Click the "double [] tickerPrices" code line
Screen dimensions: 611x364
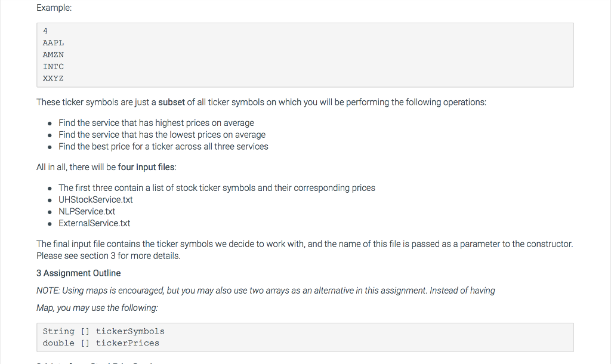click(x=101, y=343)
